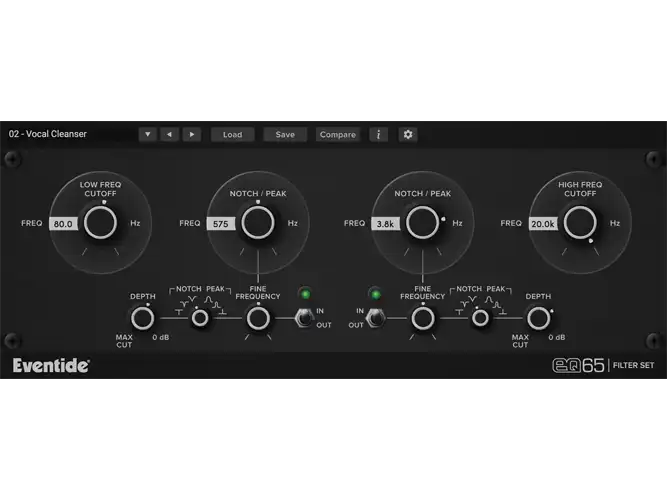Viewport: 667px width, 500px height.
Task: Click the Save preset button
Action: (285, 134)
